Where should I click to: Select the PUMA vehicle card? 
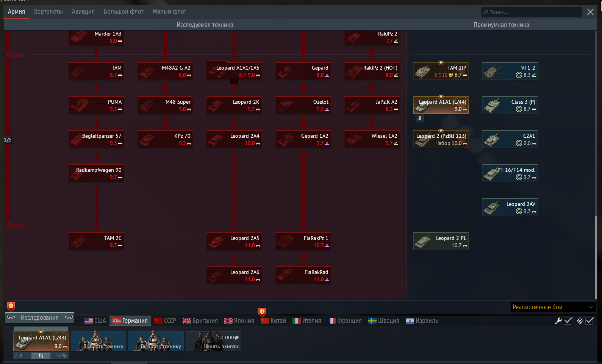pyautogui.click(x=96, y=105)
